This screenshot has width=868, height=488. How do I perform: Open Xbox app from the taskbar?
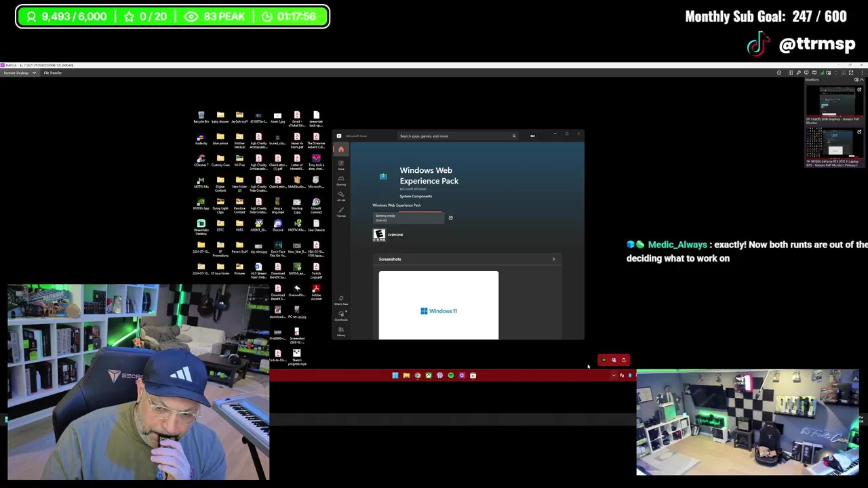click(429, 375)
